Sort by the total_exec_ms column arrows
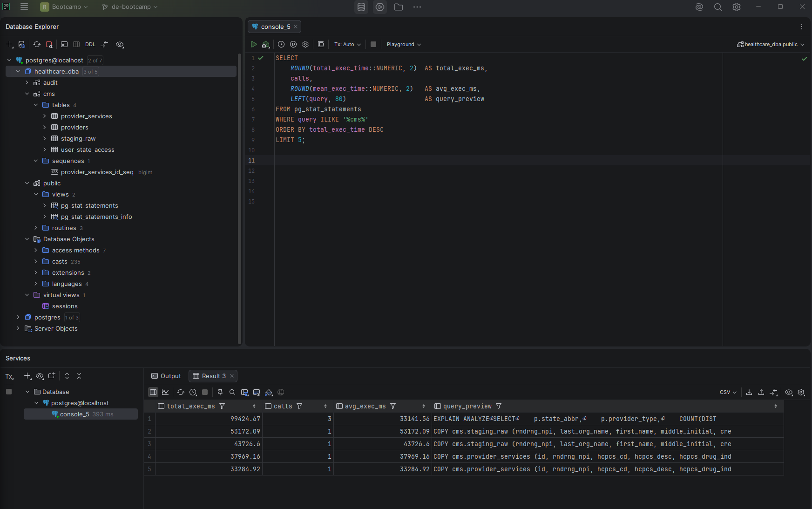Image resolution: width=812 pixels, height=509 pixels. [254, 406]
